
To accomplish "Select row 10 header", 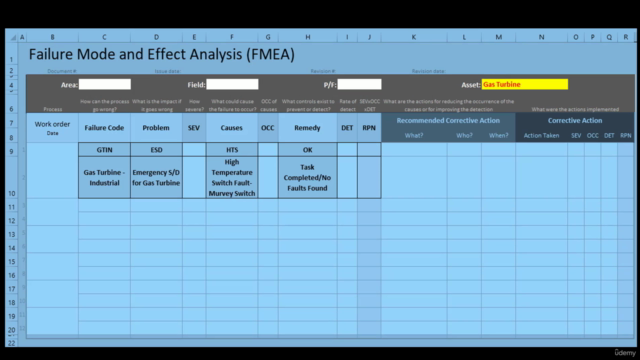I will click(11, 178).
